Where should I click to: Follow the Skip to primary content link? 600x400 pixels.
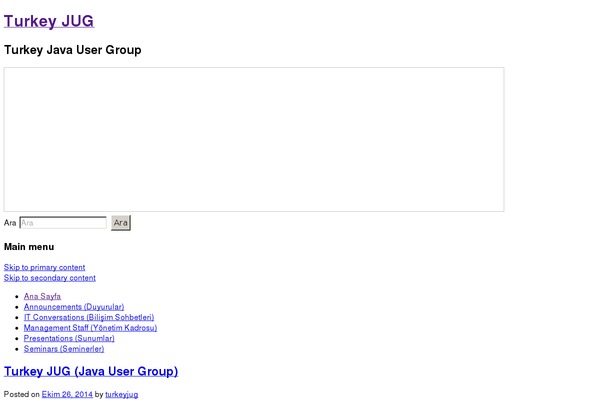[x=44, y=268]
